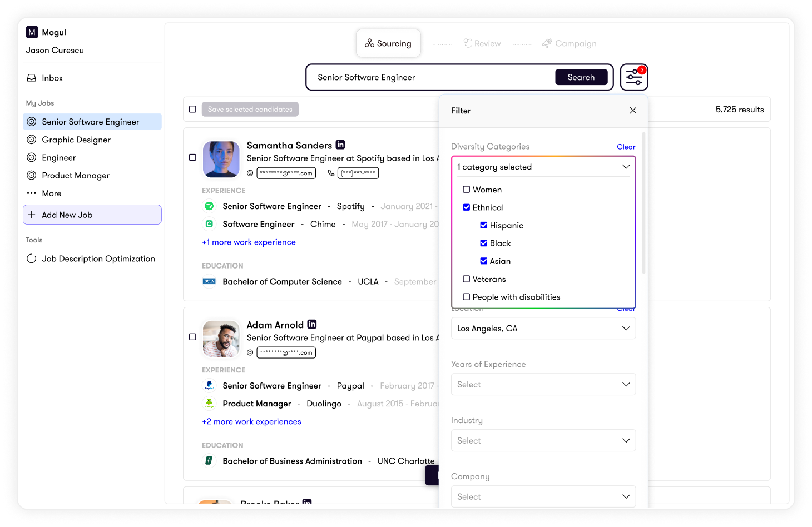Open the Industry select dropdown

click(543, 441)
